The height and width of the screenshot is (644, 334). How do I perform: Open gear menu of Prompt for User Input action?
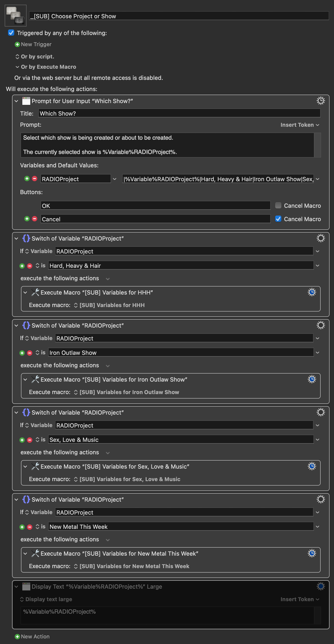coord(320,101)
